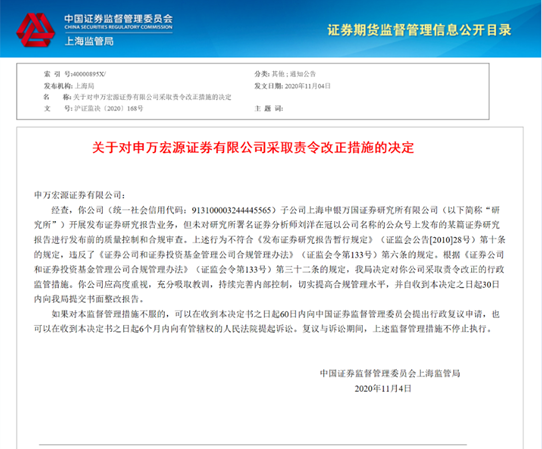Click the credit code 913100003244445565

click(231, 210)
